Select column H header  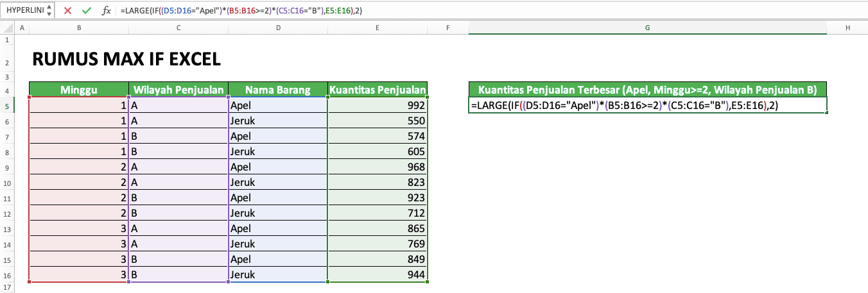point(847,28)
